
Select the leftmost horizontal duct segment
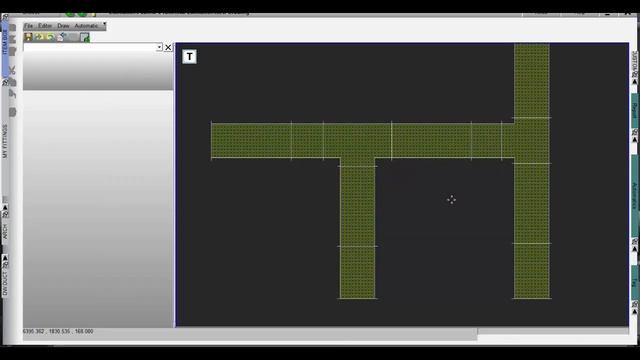click(251, 140)
